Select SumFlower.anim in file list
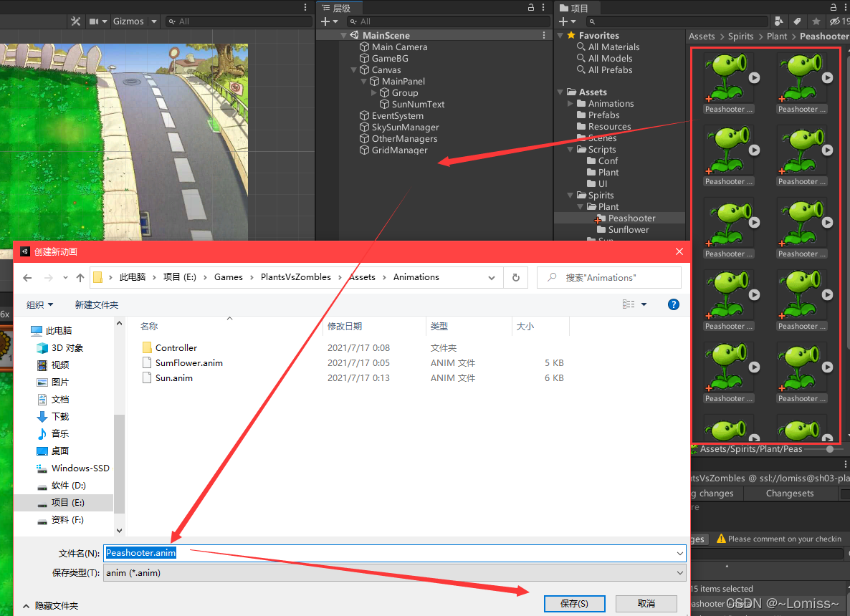 (188, 363)
